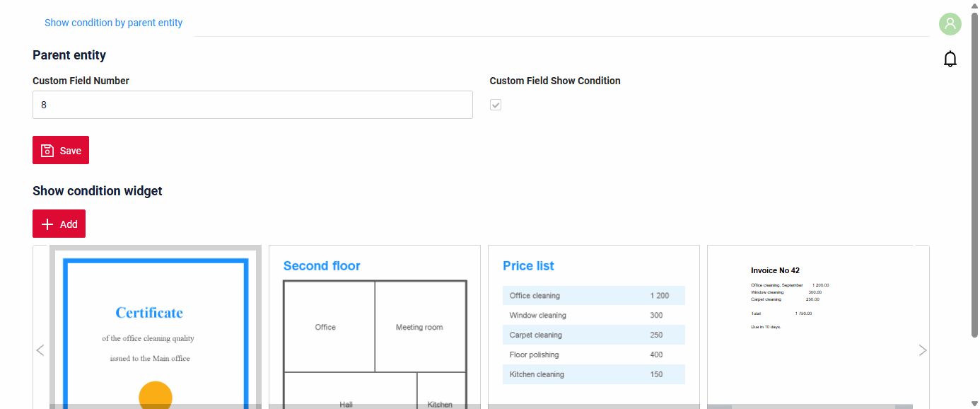Open the notifications bell icon
The height and width of the screenshot is (409, 980).
(x=950, y=59)
